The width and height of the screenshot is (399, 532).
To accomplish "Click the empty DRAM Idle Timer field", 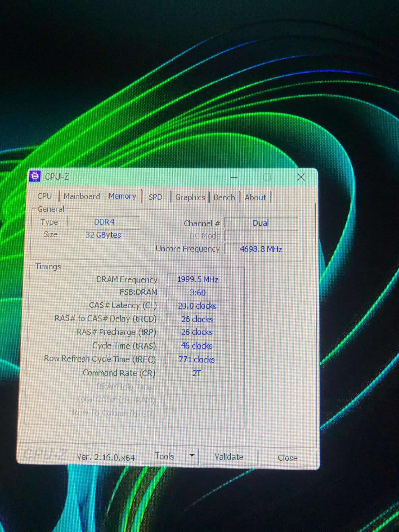I will click(196, 387).
